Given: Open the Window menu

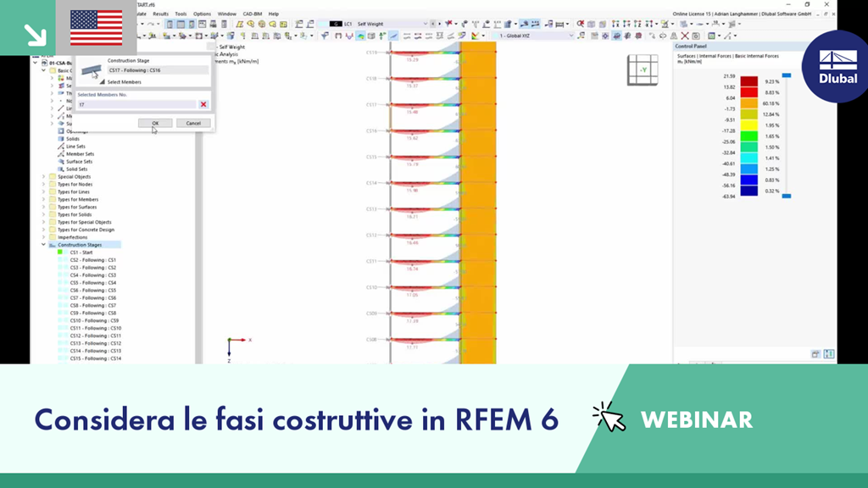Looking at the screenshot, I should (x=227, y=14).
